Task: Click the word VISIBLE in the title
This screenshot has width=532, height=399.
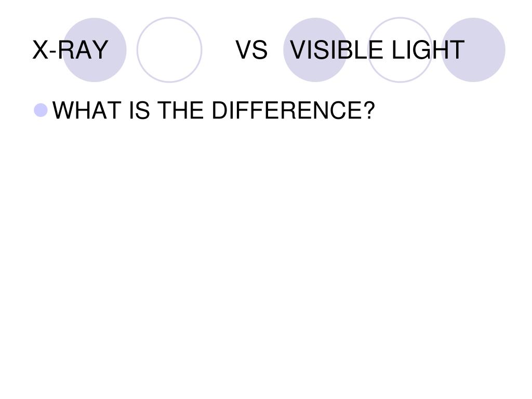Action: click(x=337, y=50)
